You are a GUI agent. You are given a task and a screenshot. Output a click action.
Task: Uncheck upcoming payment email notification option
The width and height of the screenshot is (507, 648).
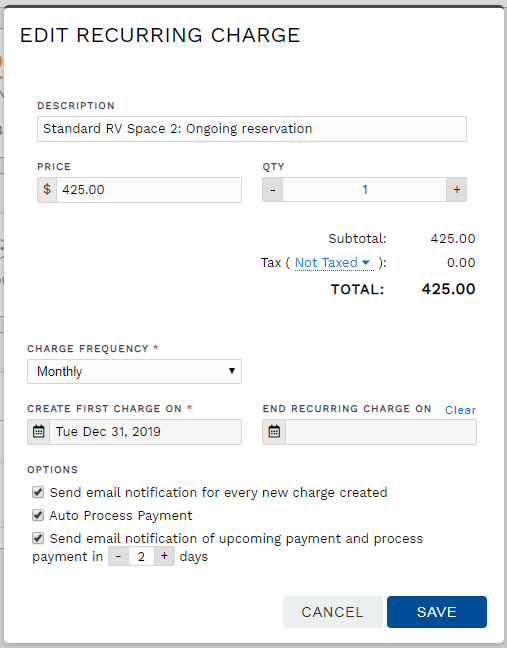(x=38, y=538)
